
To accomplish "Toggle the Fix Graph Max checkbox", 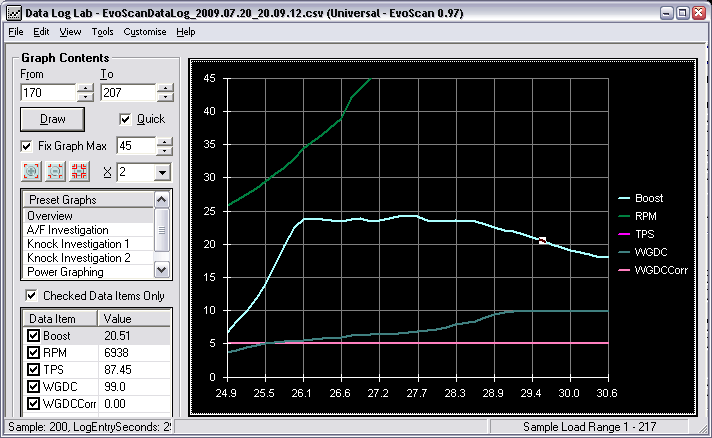I will (26, 146).
